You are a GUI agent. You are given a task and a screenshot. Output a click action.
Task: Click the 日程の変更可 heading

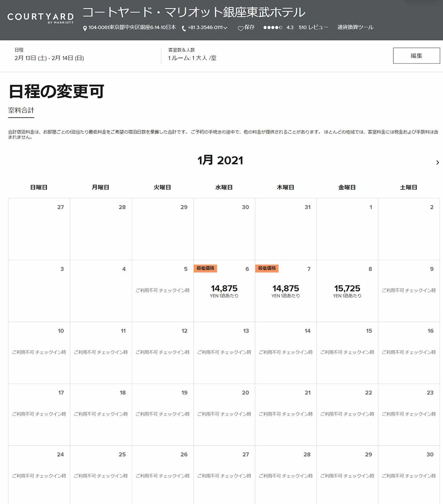pyautogui.click(x=56, y=91)
